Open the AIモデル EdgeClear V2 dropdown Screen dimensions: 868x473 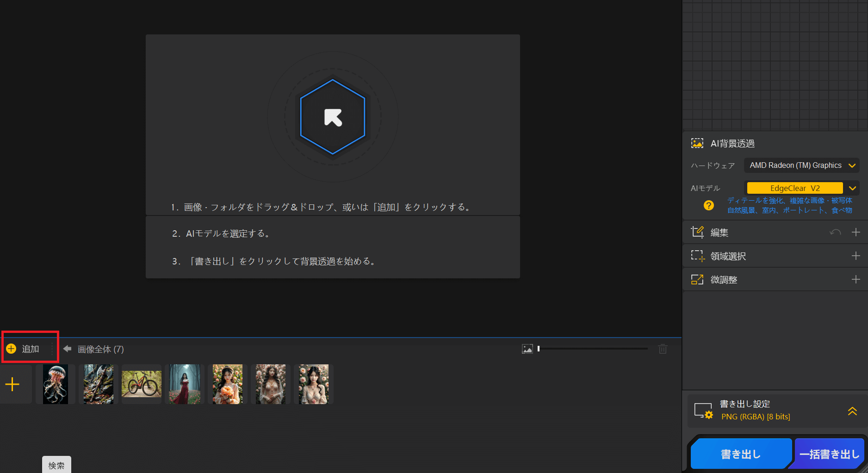coord(801,188)
